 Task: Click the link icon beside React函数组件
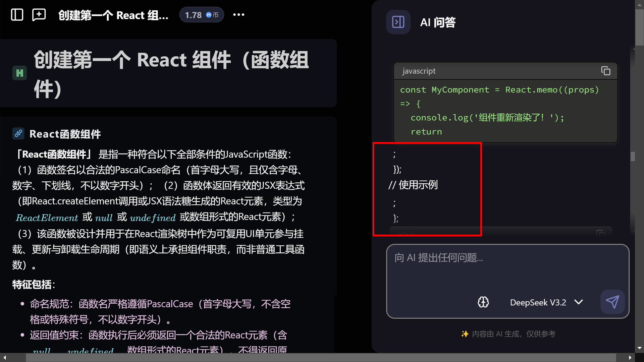[x=18, y=133]
